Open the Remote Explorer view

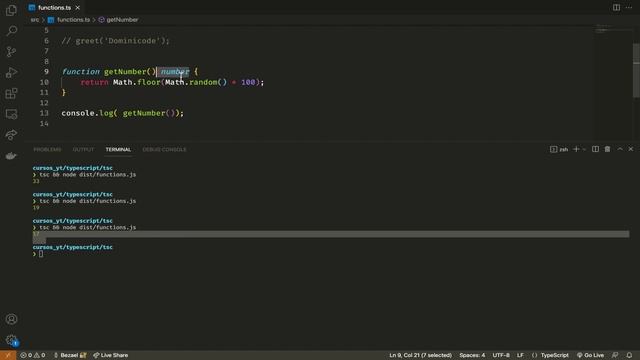(11, 114)
